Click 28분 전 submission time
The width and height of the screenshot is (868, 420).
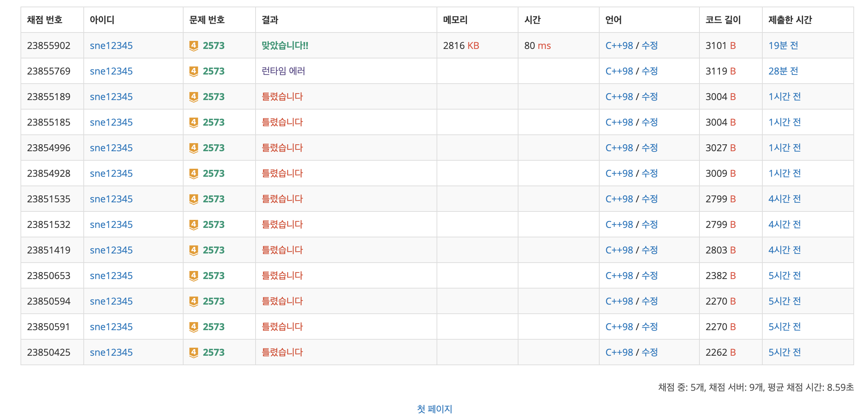[x=783, y=71]
